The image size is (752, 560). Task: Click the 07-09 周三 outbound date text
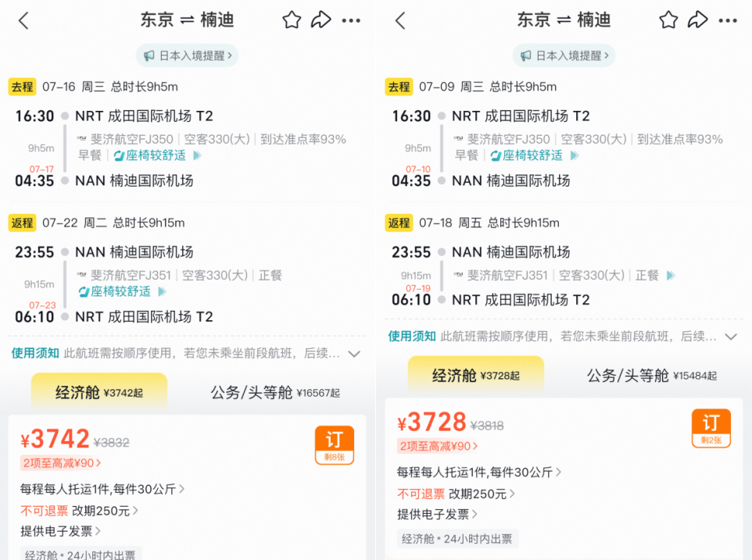tap(451, 87)
